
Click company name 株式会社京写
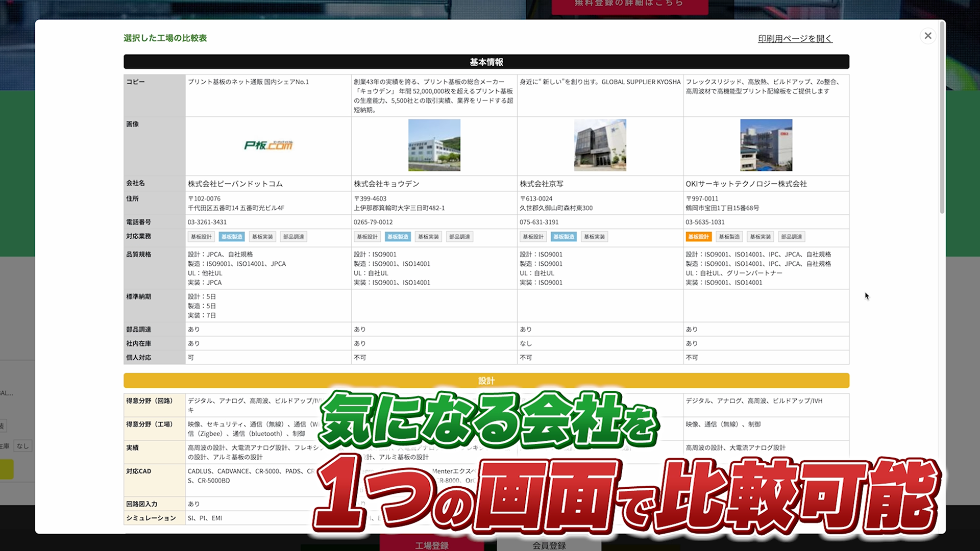(x=542, y=184)
